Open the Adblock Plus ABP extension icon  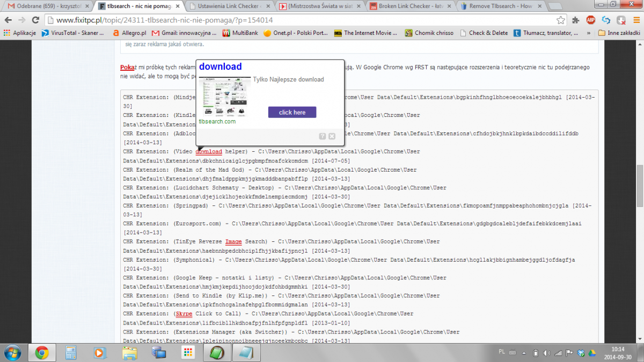click(x=591, y=20)
